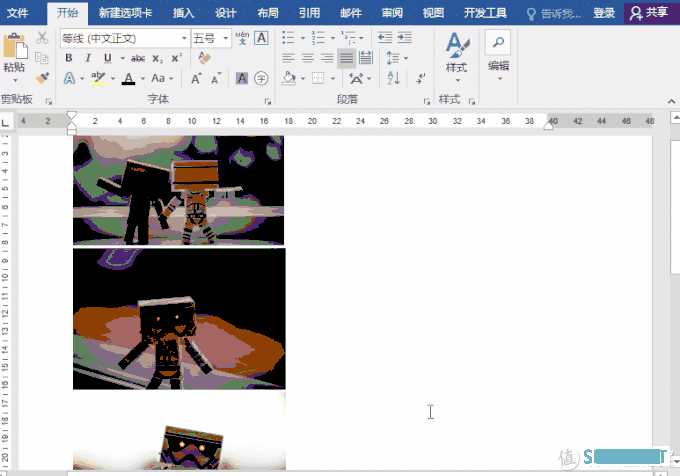This screenshot has height=476, width=680.
Task: Click the Tell Me search box
Action: click(x=554, y=13)
